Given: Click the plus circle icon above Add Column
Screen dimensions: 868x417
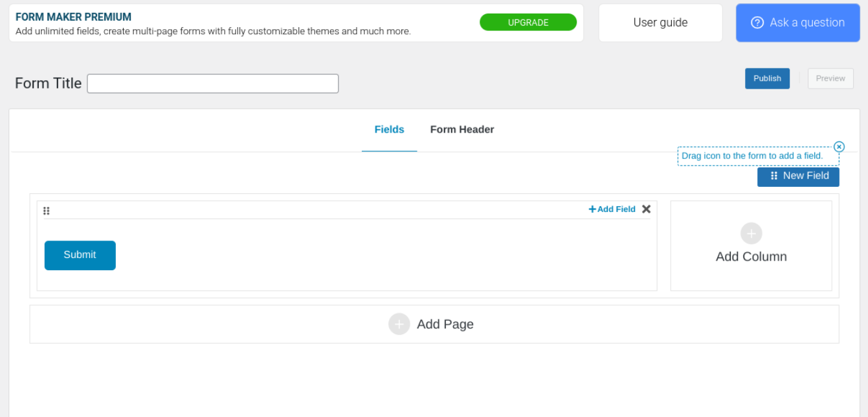Looking at the screenshot, I should click(x=751, y=233).
